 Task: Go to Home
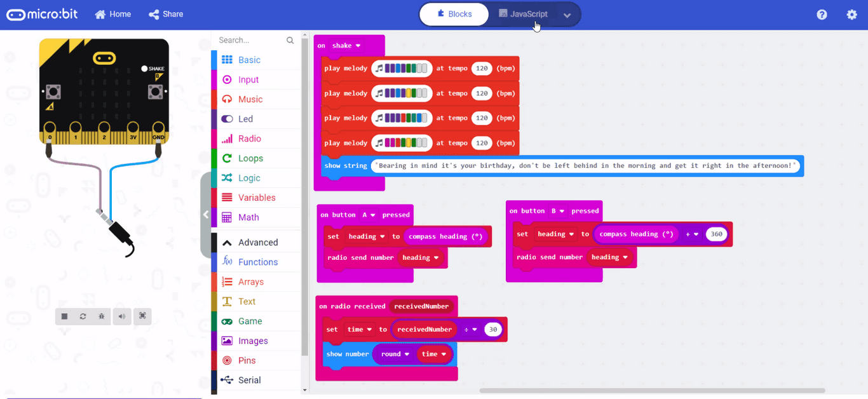112,14
